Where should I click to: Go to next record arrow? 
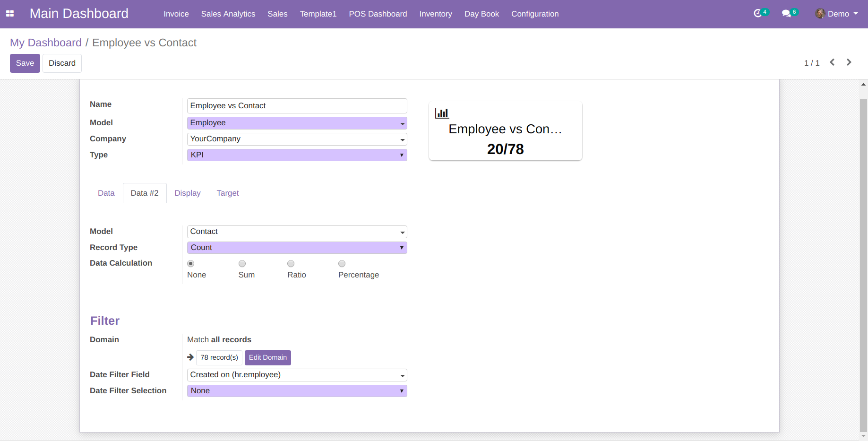click(849, 62)
